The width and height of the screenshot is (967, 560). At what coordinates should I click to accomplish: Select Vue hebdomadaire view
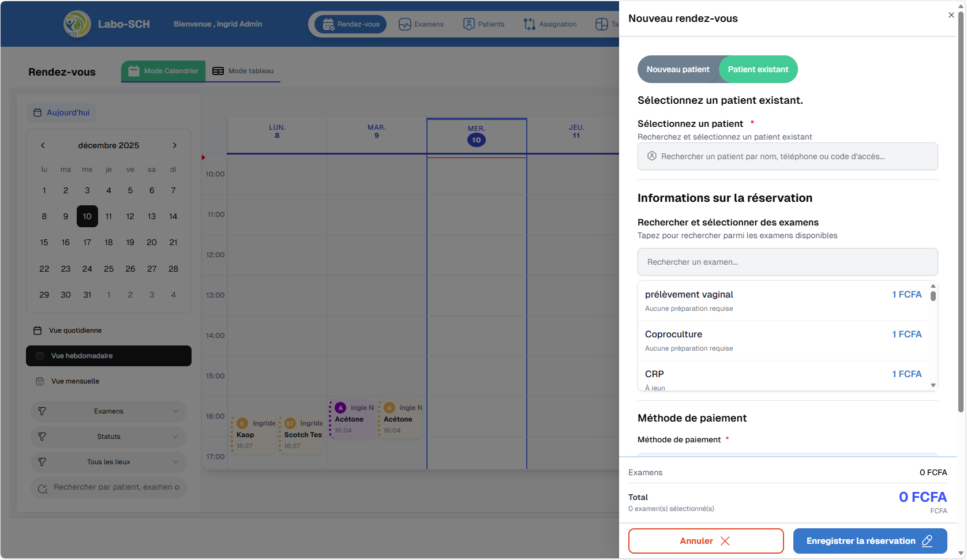(108, 356)
